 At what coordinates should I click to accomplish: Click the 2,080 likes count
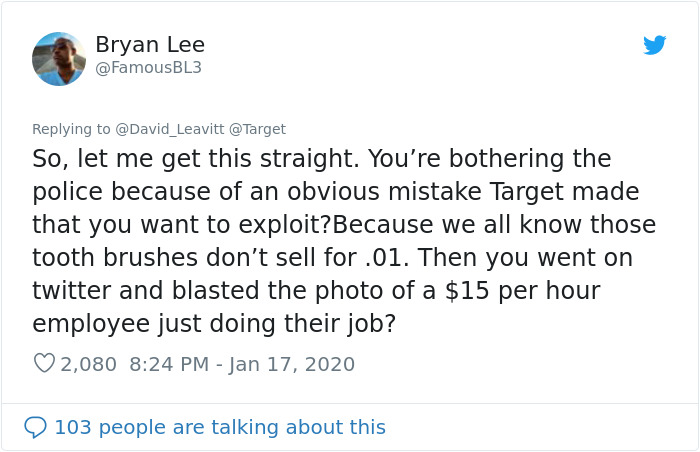click(x=89, y=364)
